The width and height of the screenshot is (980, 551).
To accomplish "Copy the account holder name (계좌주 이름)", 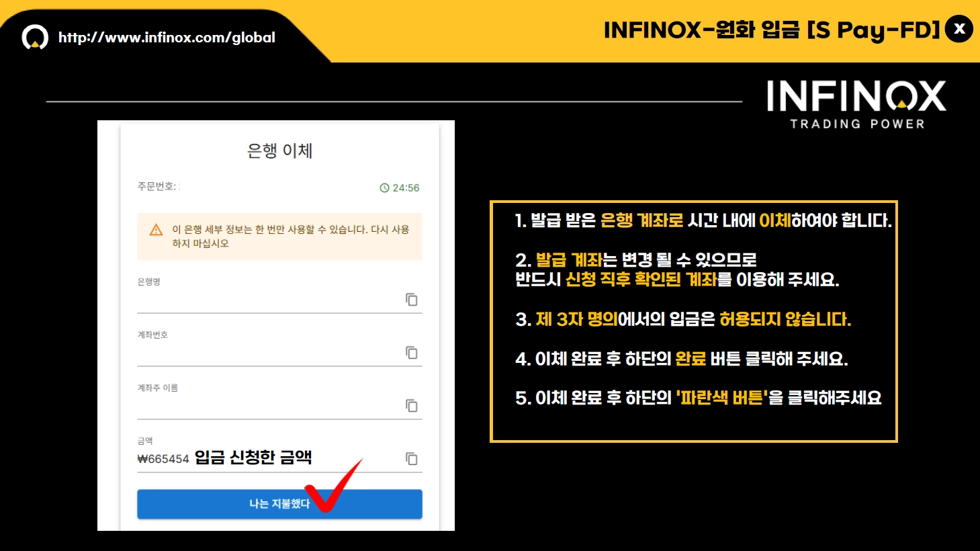I will 412,405.
